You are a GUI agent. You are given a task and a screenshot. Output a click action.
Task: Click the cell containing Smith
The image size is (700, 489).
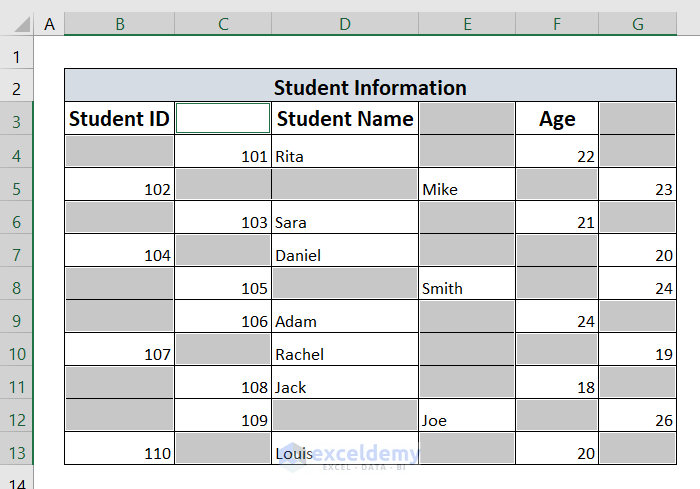click(x=467, y=288)
